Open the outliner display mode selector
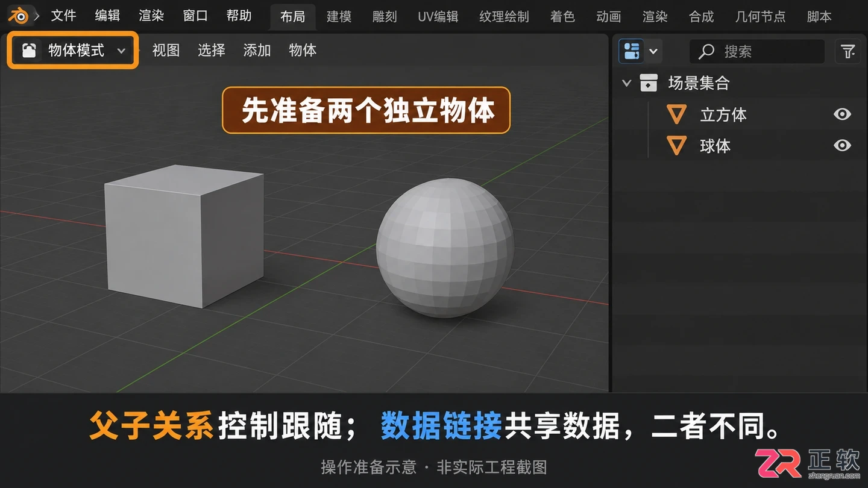 640,51
